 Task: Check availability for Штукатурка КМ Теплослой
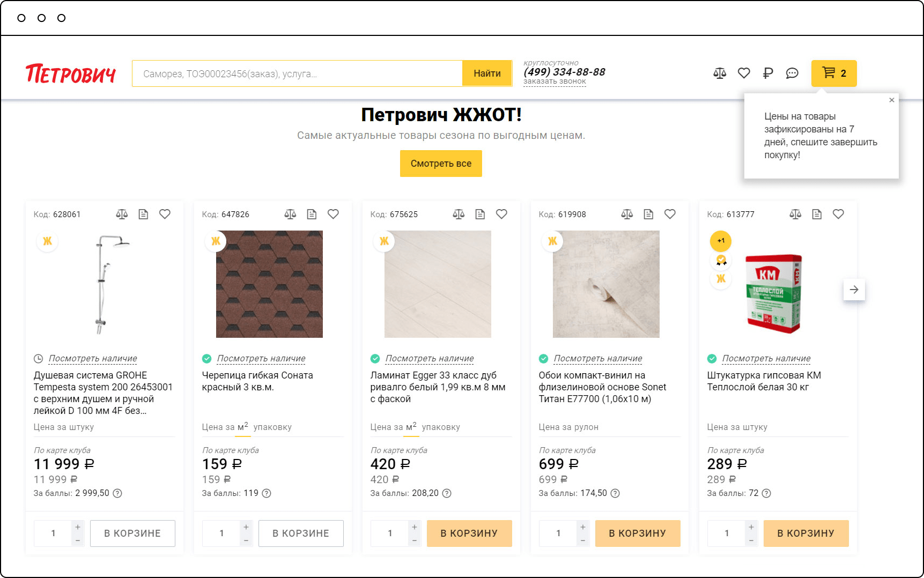point(766,359)
